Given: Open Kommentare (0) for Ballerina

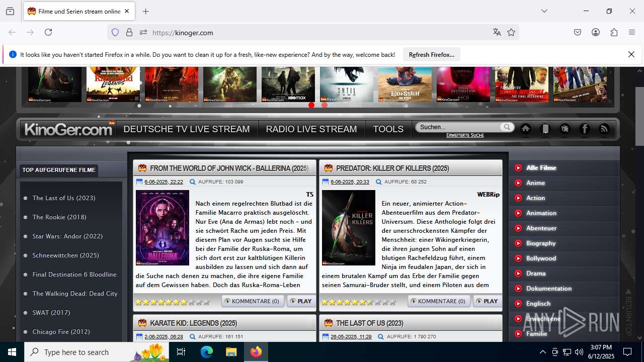Looking at the screenshot, I should click(x=253, y=301).
